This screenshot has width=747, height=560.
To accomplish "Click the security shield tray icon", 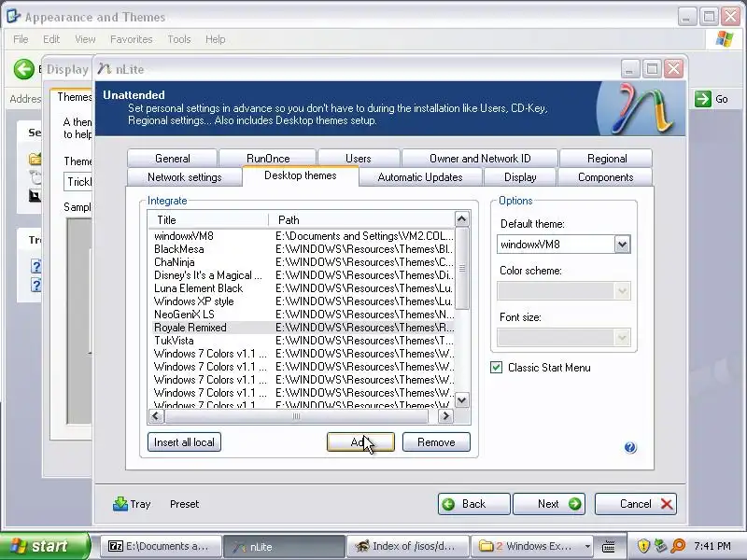I will [x=643, y=546].
